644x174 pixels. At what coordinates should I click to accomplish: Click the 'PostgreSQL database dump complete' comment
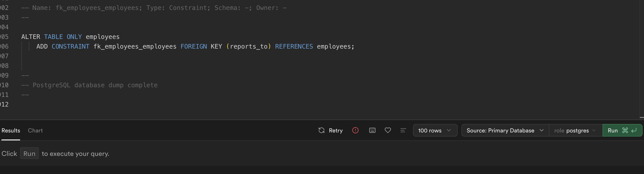[95, 85]
